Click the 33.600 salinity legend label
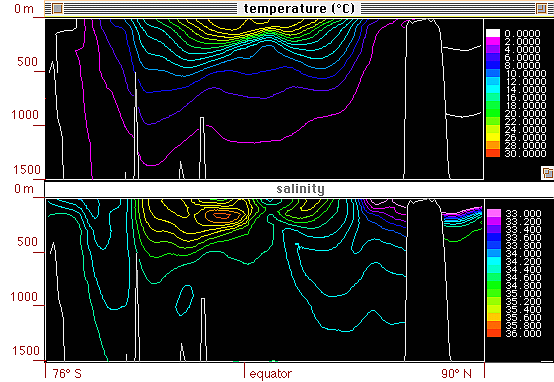The height and width of the screenshot is (382, 554). [x=524, y=237]
